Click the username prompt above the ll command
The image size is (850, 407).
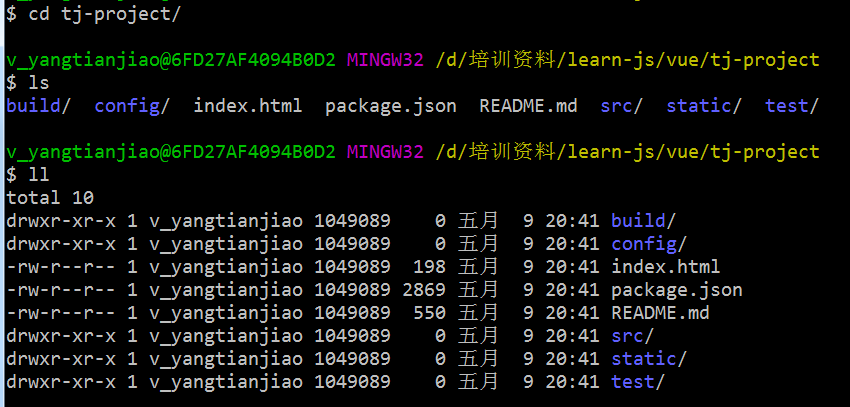171,152
